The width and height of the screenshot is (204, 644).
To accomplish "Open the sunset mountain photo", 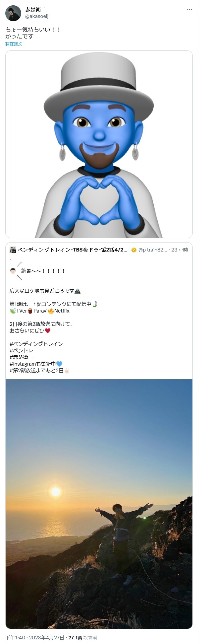I will click(99, 504).
